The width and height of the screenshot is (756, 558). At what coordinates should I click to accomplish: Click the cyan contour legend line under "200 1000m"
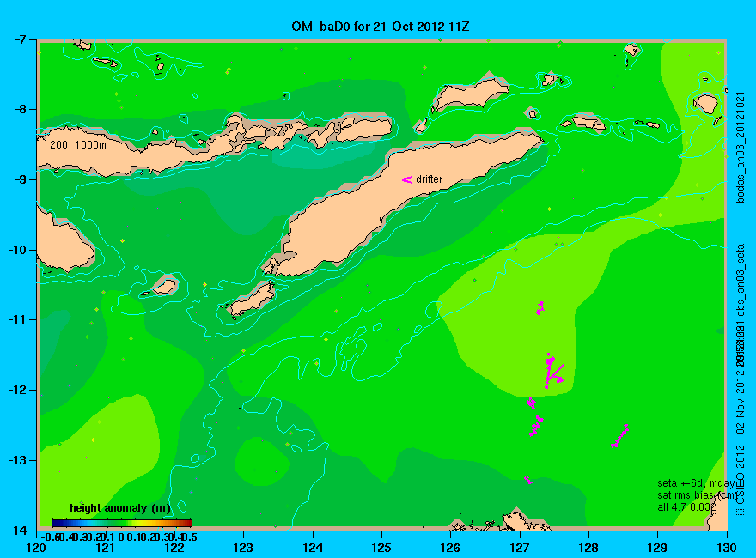[x=70, y=155]
